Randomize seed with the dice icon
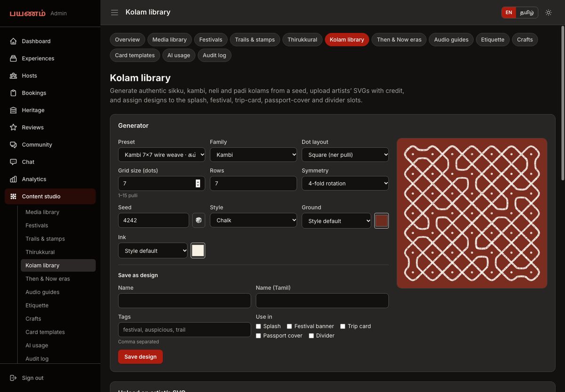Viewport: 565px width, 392px height. click(x=199, y=220)
